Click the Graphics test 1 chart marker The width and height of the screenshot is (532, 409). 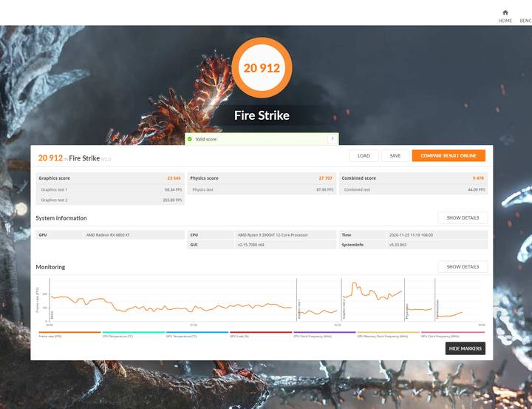299,309
